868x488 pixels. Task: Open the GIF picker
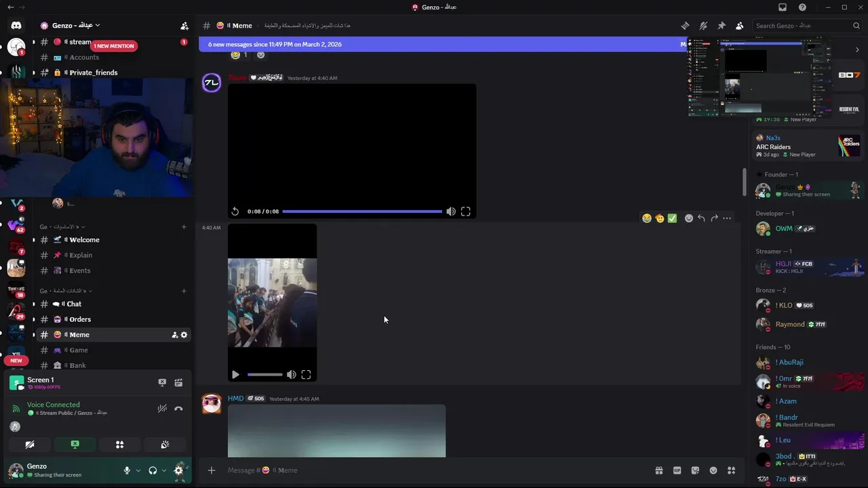coord(677,470)
